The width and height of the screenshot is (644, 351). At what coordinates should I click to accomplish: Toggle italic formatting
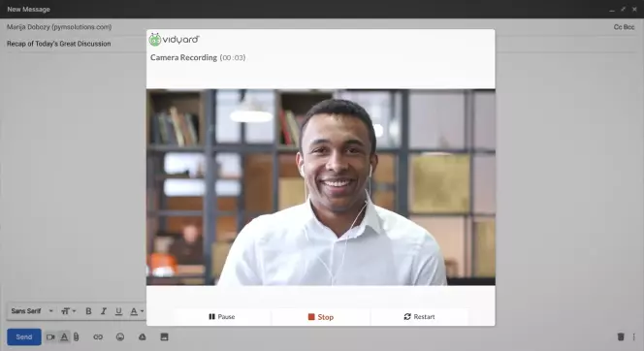pyautogui.click(x=104, y=311)
